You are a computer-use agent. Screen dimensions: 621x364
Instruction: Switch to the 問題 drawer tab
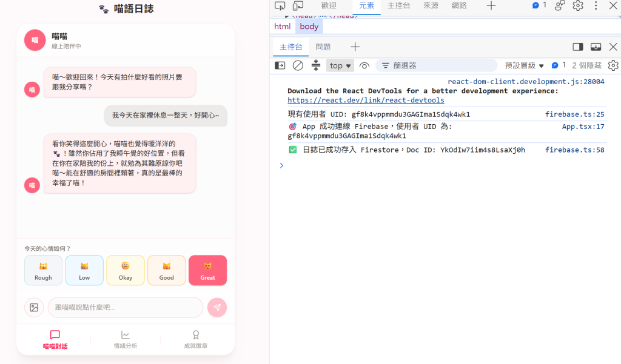[323, 47]
